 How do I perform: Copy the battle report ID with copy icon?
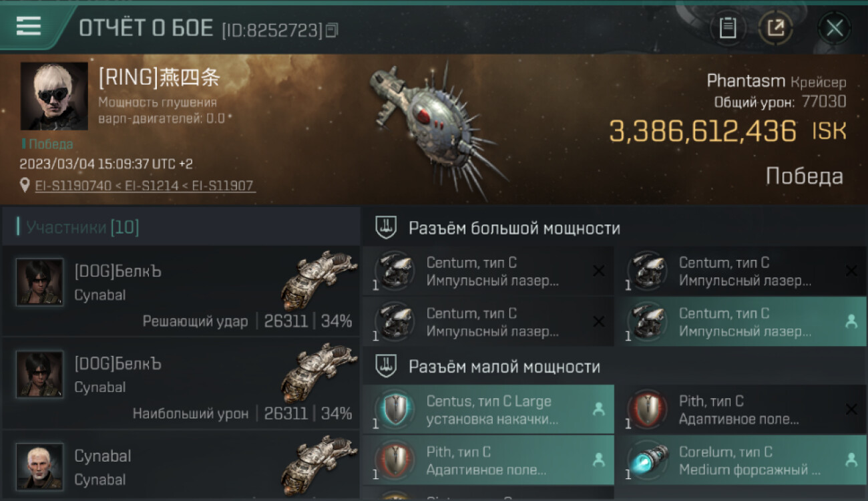point(333,30)
